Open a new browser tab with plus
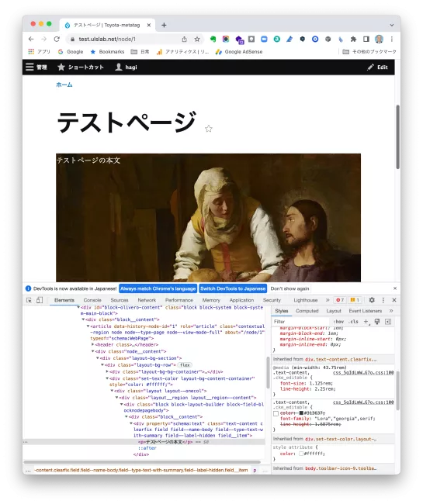 164,25
